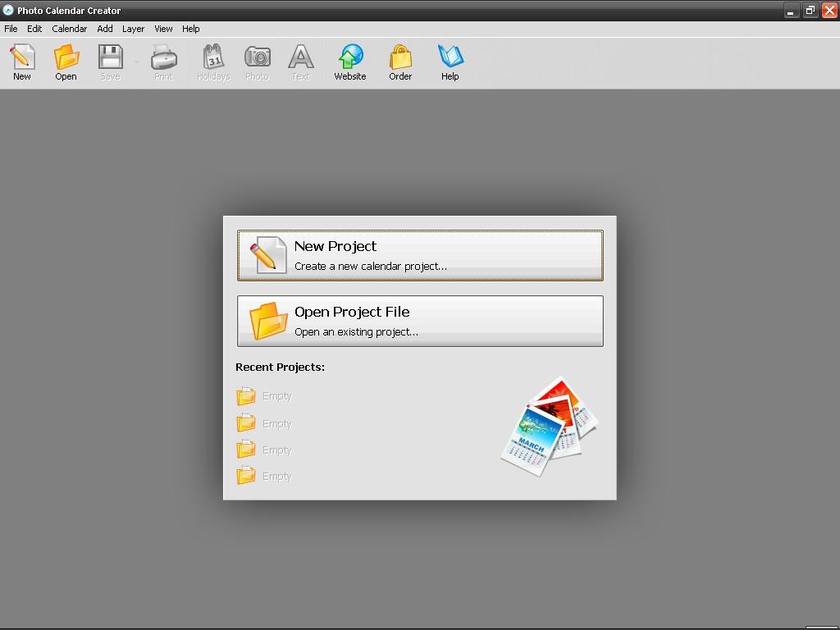Viewport: 840px width, 630px height.
Task: Click the New pencil icon in toolbar
Action: point(22,57)
